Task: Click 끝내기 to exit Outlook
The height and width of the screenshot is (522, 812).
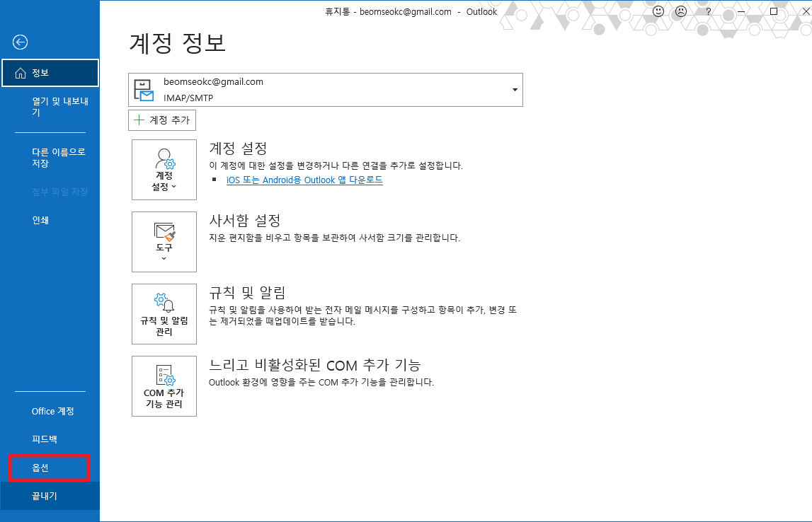Action: point(50,496)
